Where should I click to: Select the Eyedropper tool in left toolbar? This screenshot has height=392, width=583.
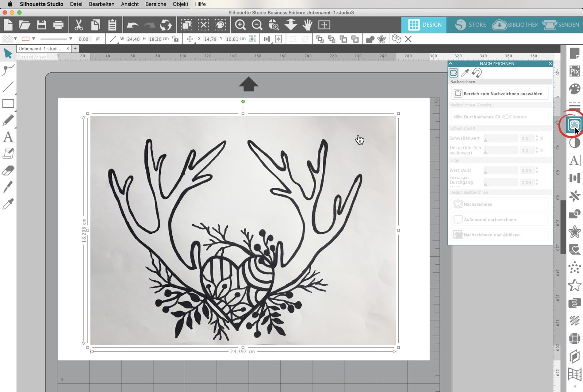point(8,204)
